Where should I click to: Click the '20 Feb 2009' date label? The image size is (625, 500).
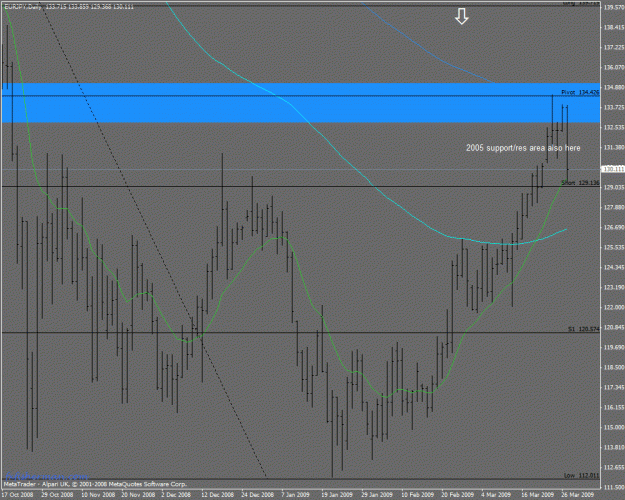tap(457, 494)
